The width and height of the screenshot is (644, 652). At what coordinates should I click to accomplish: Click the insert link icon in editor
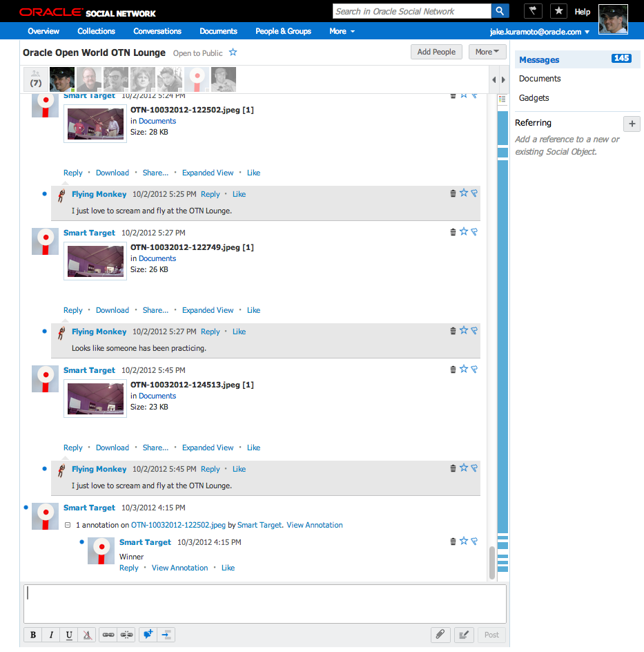[108, 635]
